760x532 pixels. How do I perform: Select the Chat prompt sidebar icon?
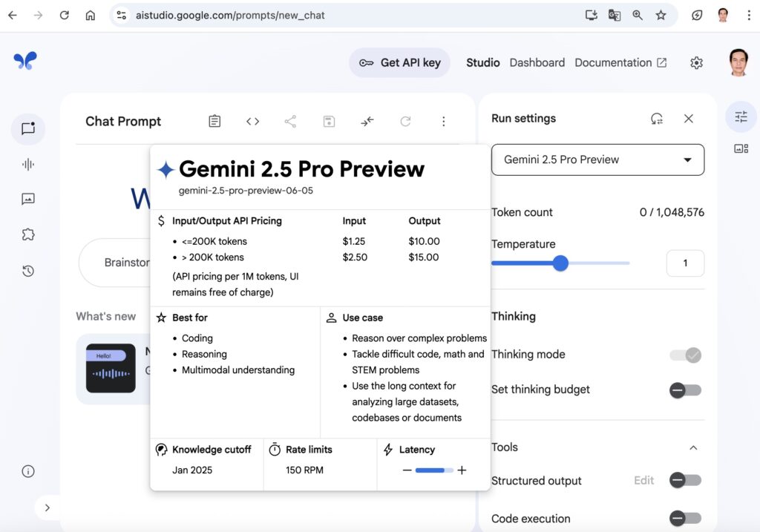(x=28, y=128)
